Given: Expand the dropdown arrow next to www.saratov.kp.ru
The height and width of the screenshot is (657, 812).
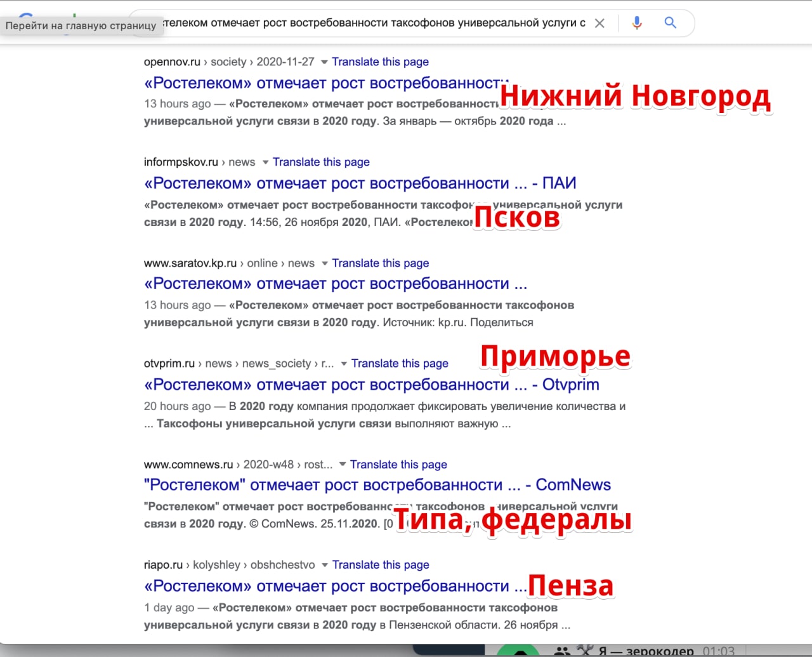Looking at the screenshot, I should pos(324,263).
